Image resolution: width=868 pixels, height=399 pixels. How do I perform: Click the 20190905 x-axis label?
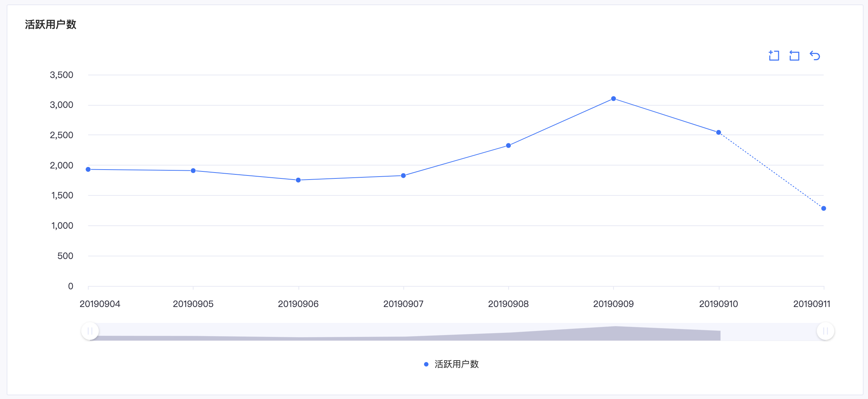[193, 304]
